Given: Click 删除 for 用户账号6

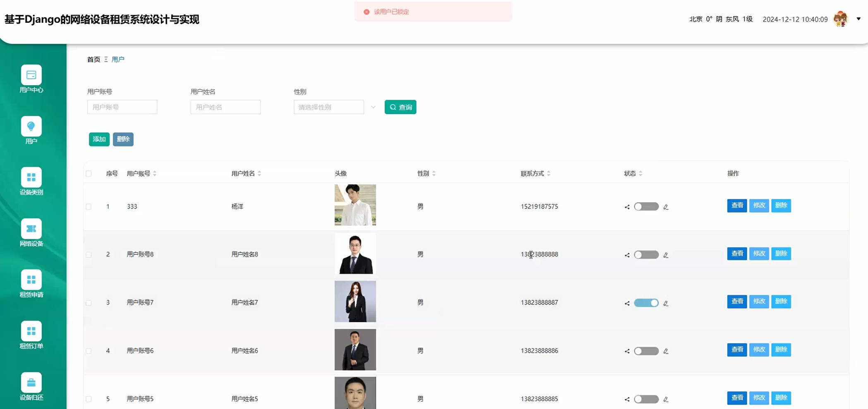Looking at the screenshot, I should pyautogui.click(x=781, y=350).
